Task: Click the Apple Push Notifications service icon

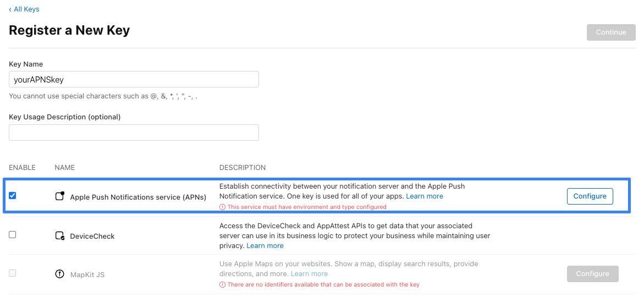Action: click(60, 196)
